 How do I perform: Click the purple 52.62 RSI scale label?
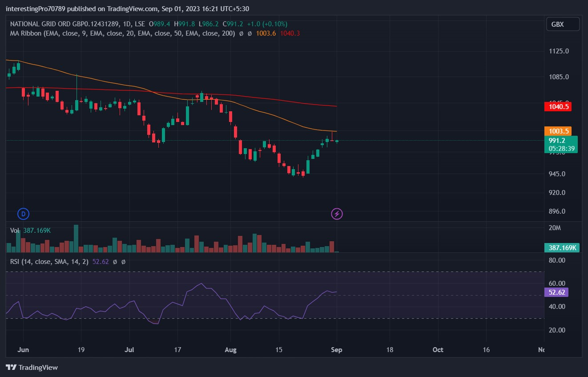[x=556, y=292]
